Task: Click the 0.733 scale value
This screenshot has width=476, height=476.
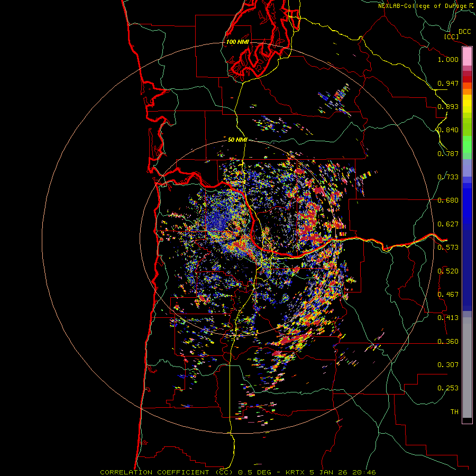Action: point(448,177)
